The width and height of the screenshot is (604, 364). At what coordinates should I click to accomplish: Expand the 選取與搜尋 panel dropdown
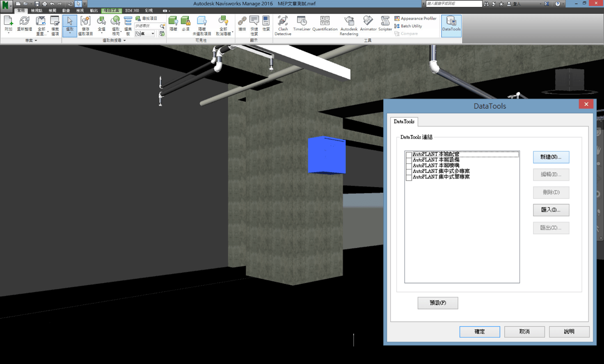pos(124,41)
